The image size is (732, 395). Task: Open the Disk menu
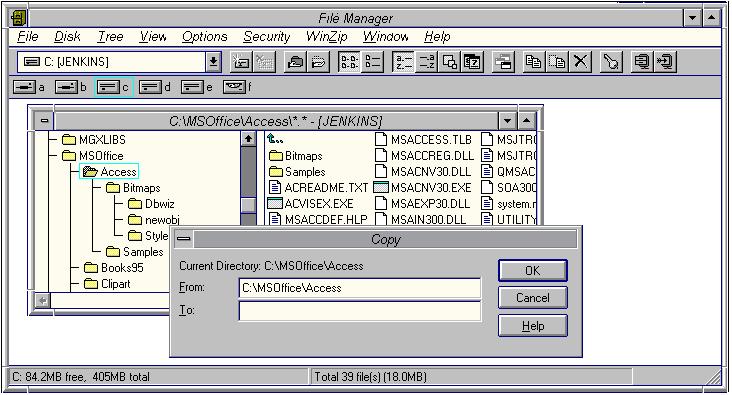(x=67, y=36)
